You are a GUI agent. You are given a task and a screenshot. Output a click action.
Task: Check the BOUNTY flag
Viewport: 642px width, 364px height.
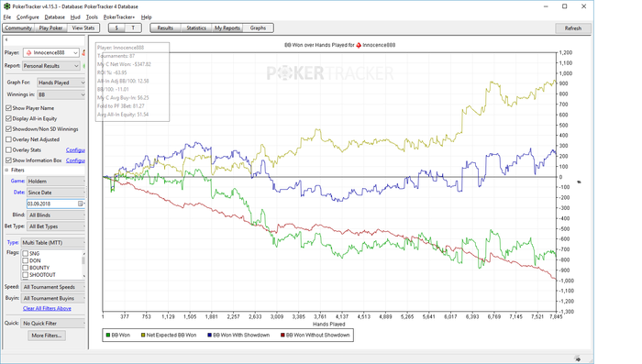[x=26, y=268]
